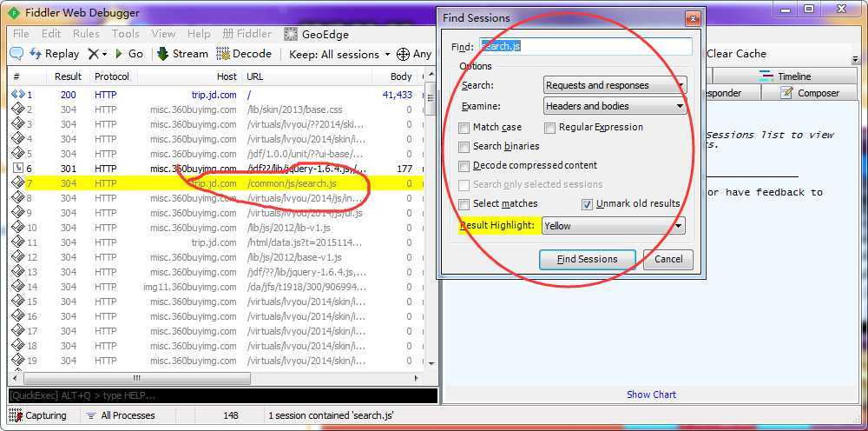Sort sessions by Result column header
The width and height of the screenshot is (868, 431).
point(68,76)
